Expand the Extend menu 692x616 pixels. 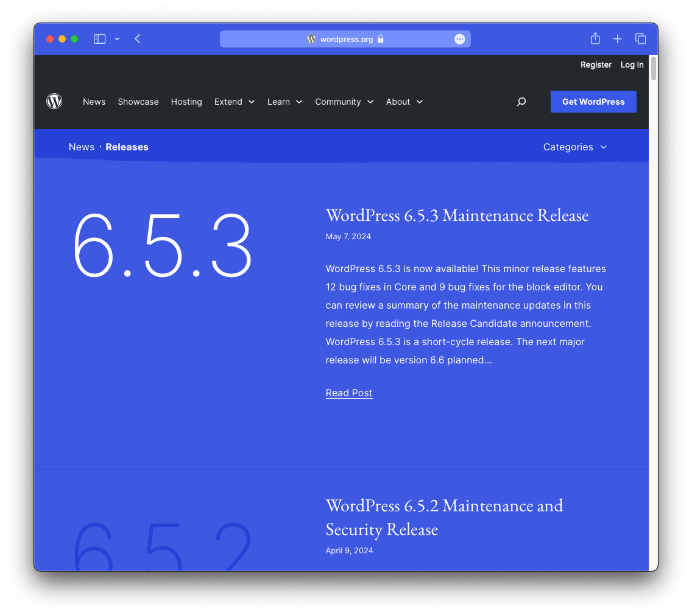[x=234, y=102]
